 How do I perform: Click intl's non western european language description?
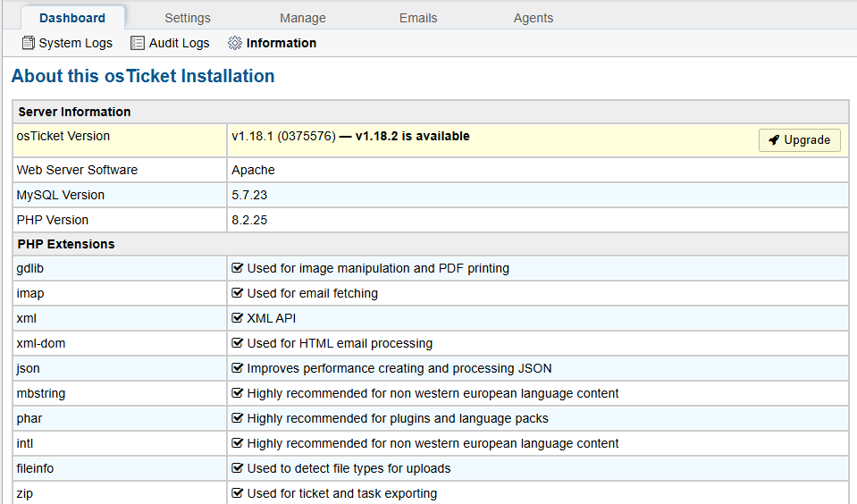[433, 443]
